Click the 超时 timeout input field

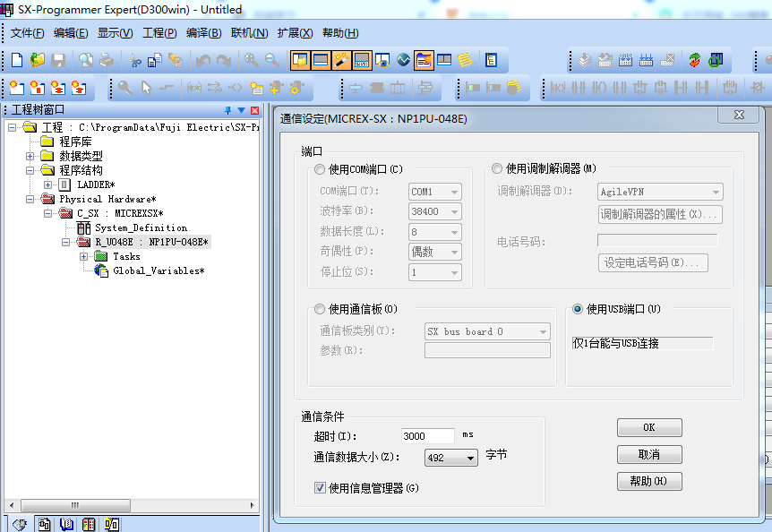click(427, 436)
